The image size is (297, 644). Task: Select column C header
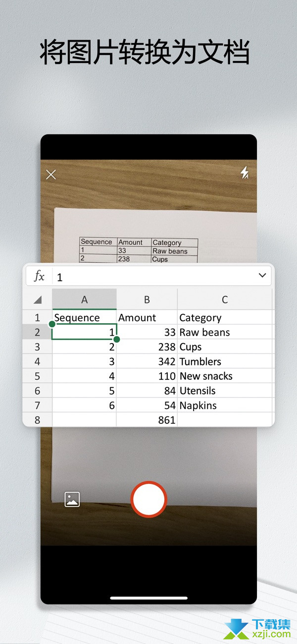(225, 299)
